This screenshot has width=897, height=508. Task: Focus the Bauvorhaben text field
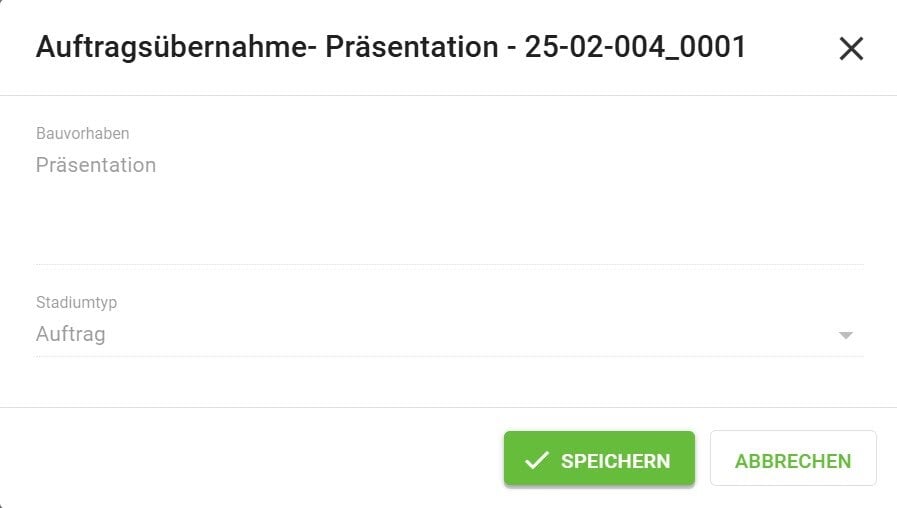point(448,200)
